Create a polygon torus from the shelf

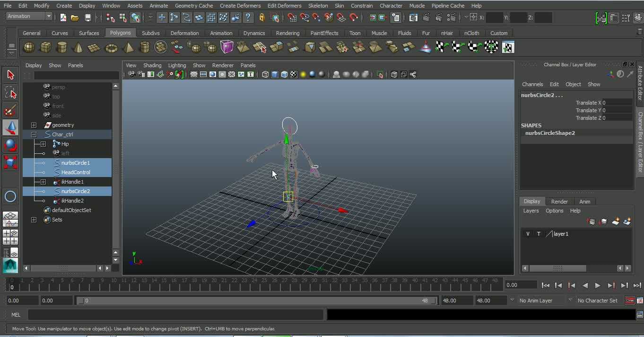(x=111, y=47)
